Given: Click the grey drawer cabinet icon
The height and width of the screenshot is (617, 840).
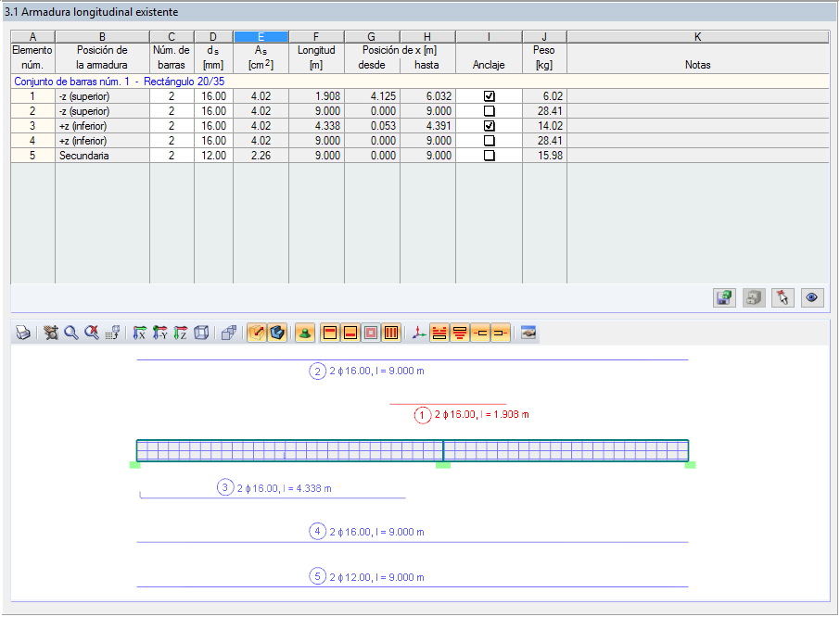Looking at the screenshot, I should (x=754, y=298).
